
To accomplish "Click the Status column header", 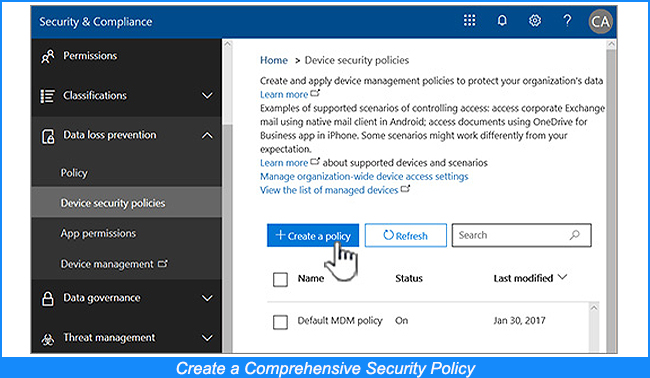I will point(409,279).
